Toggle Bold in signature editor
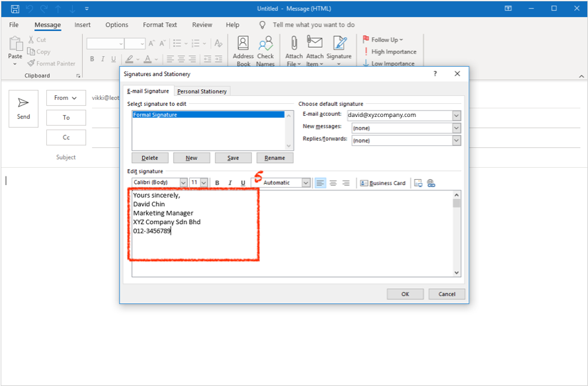The width and height of the screenshot is (588, 386). pyautogui.click(x=217, y=183)
